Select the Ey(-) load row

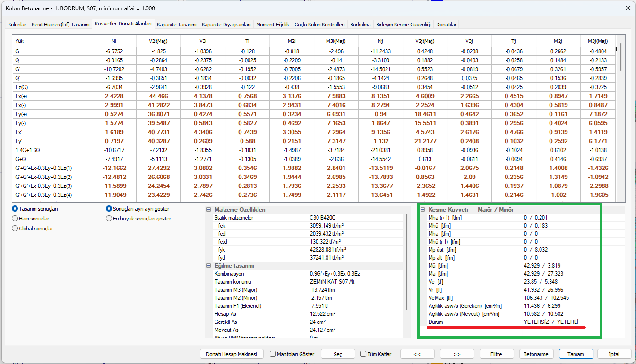click(x=315, y=123)
